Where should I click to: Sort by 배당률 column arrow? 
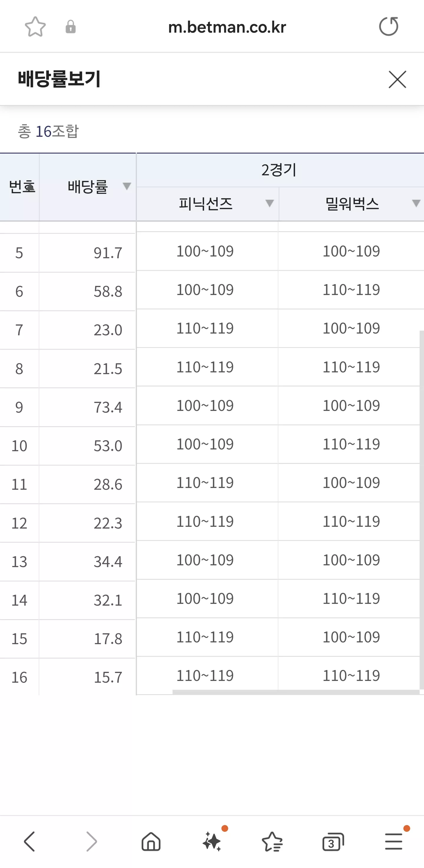click(x=127, y=186)
